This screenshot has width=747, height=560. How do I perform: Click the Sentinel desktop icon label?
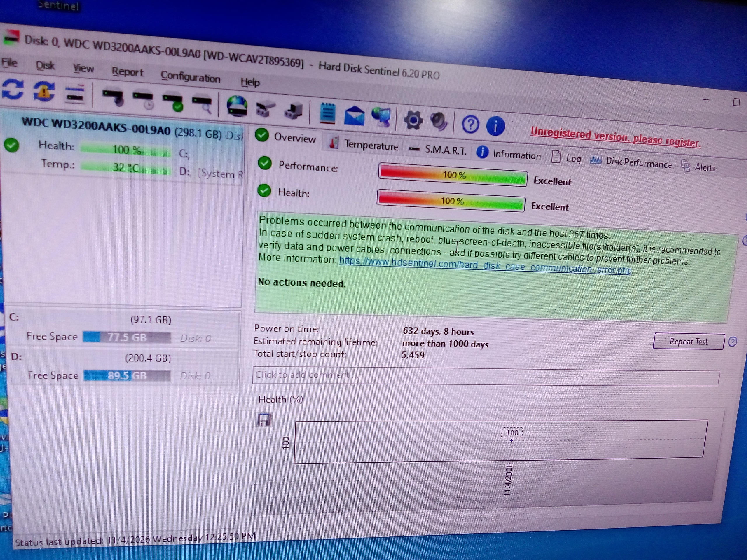(x=58, y=6)
